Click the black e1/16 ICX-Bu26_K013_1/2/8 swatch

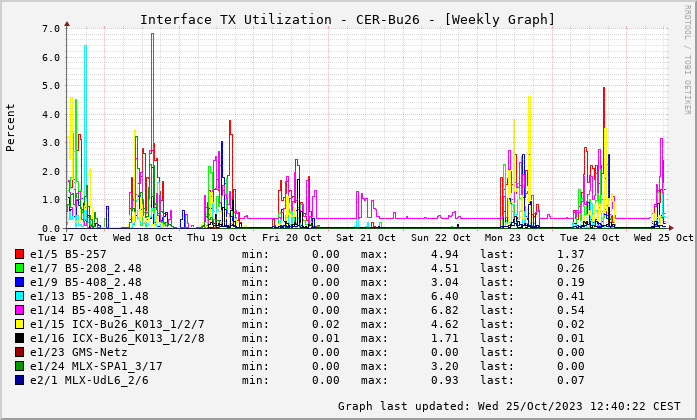pyautogui.click(x=20, y=339)
